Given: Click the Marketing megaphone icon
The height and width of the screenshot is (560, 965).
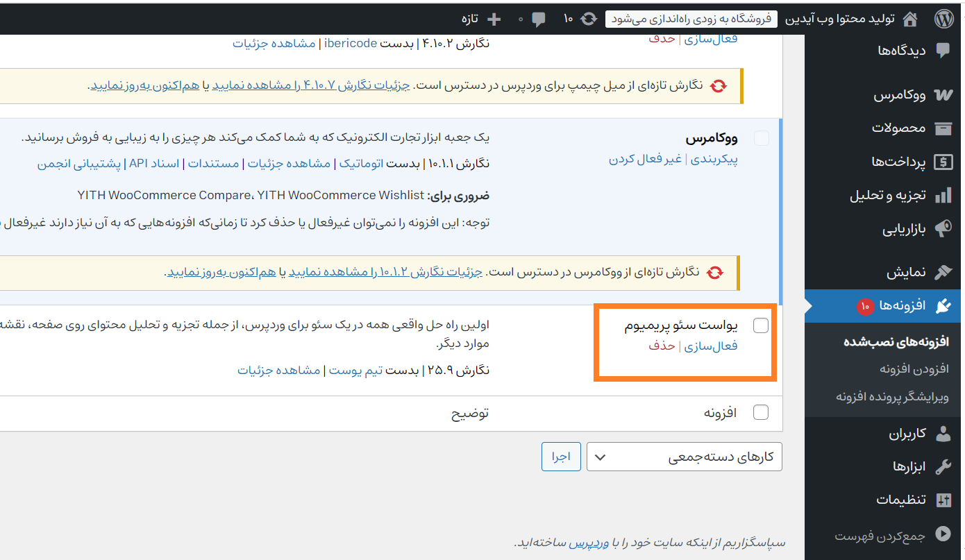Looking at the screenshot, I should tap(943, 229).
